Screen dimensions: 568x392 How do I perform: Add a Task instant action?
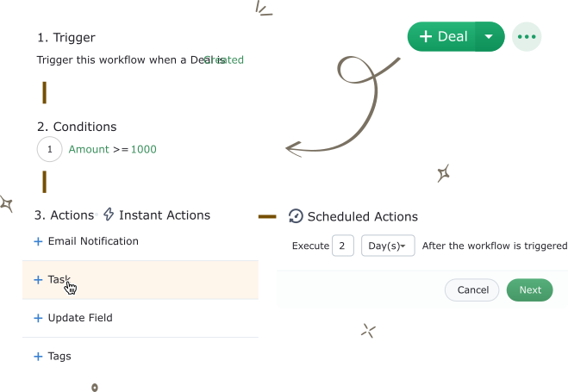(140, 280)
